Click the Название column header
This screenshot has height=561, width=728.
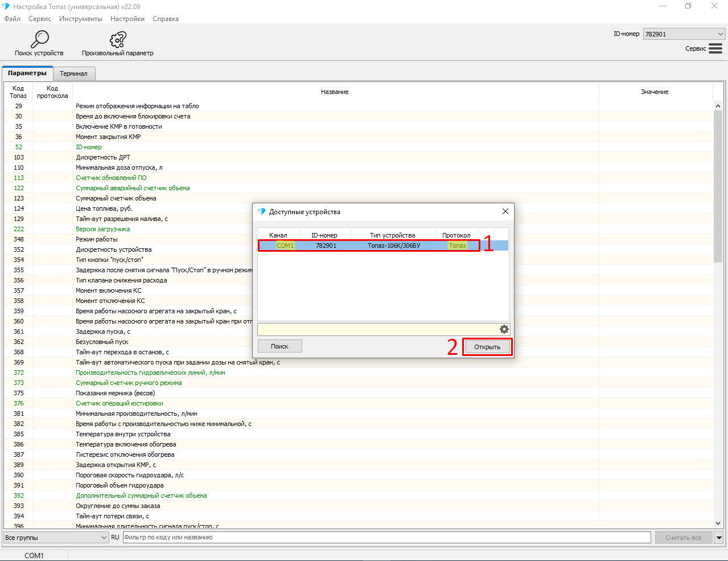coord(335,92)
